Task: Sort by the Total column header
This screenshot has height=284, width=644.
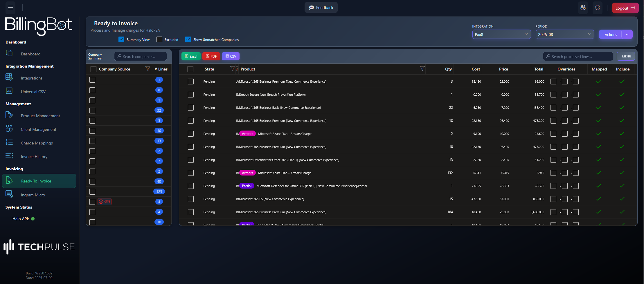Action: [x=539, y=69]
